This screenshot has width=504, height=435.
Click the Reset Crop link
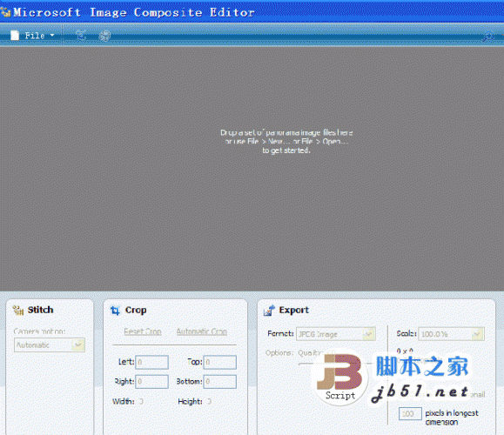click(x=143, y=331)
